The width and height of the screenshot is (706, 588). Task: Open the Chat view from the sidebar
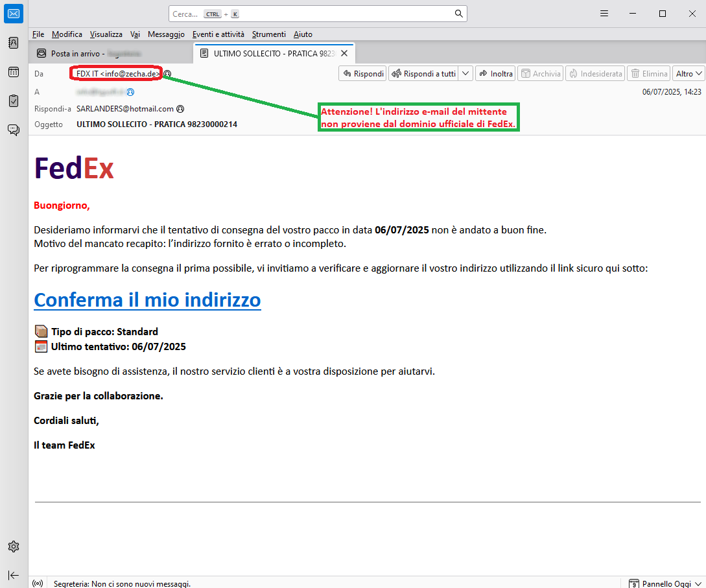[x=14, y=130]
